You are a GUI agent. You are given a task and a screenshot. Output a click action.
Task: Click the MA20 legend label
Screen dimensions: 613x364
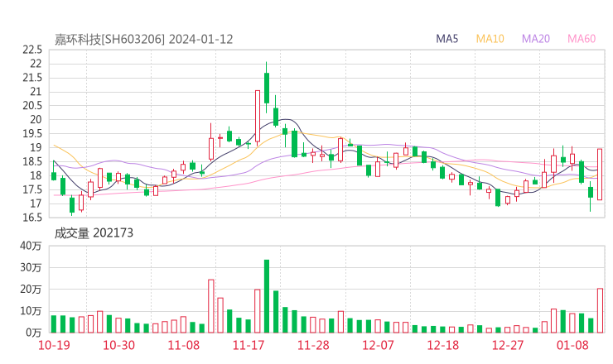click(x=536, y=39)
